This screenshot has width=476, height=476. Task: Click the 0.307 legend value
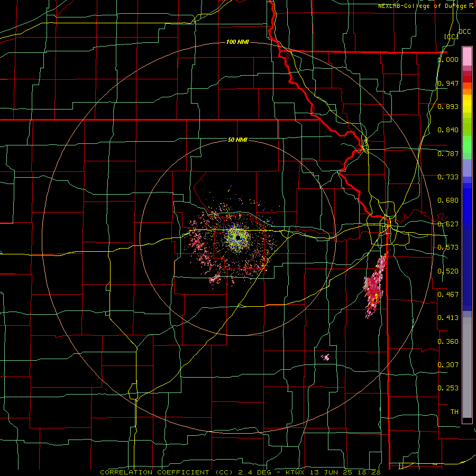(x=448, y=364)
